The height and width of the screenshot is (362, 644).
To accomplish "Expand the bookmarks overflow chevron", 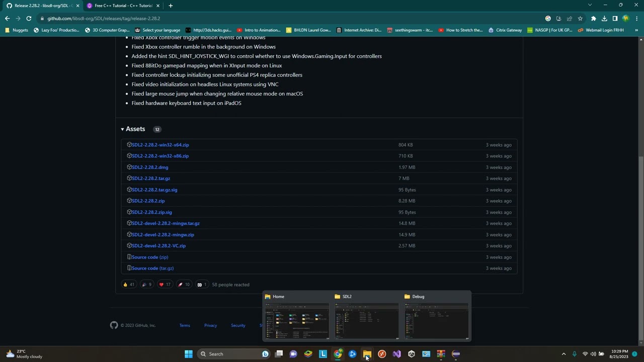I will click(x=636, y=30).
